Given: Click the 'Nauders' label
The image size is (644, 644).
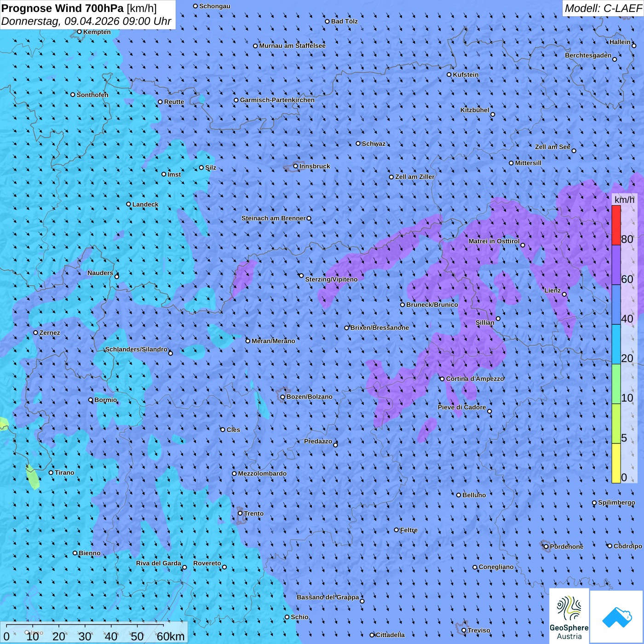Looking at the screenshot, I should click(x=100, y=273).
